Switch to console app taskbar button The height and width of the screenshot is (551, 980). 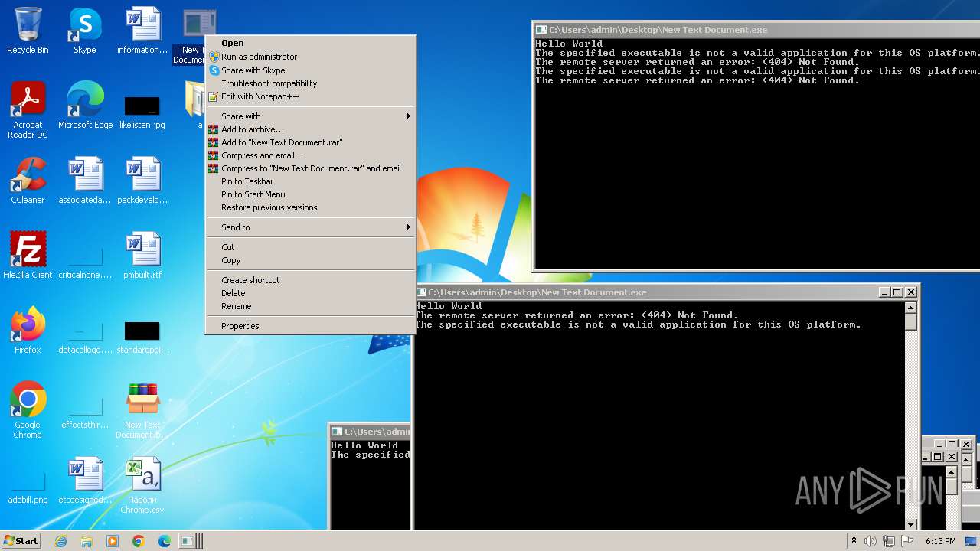tap(190, 541)
